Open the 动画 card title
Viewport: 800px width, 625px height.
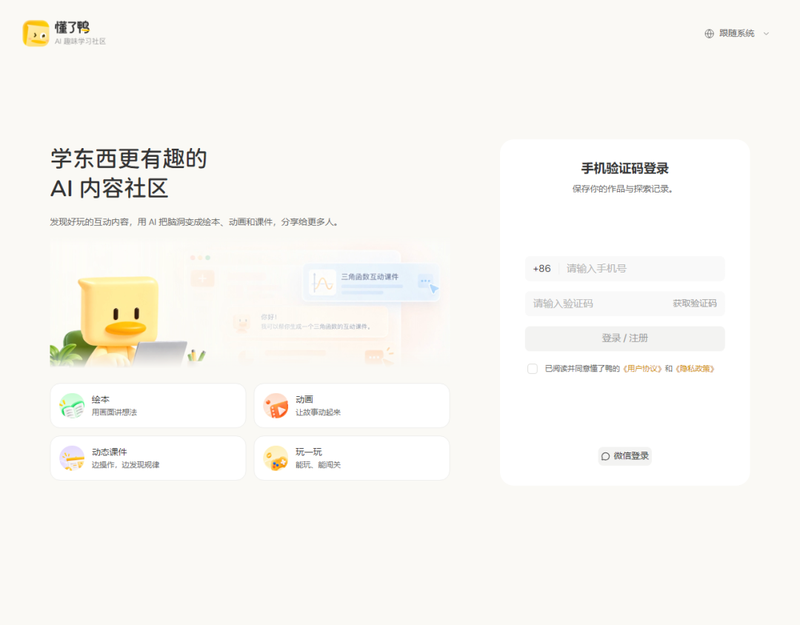coord(305,399)
